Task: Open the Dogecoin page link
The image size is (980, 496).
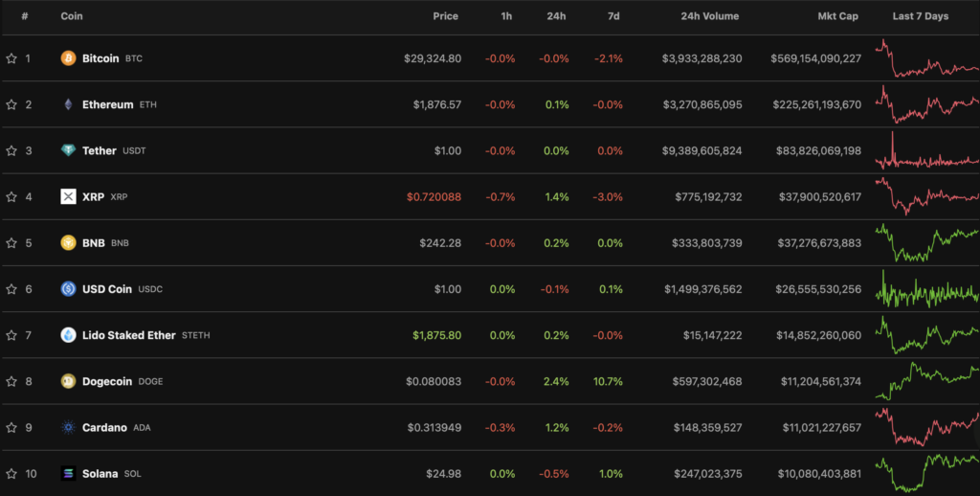Action: pyautogui.click(x=107, y=381)
